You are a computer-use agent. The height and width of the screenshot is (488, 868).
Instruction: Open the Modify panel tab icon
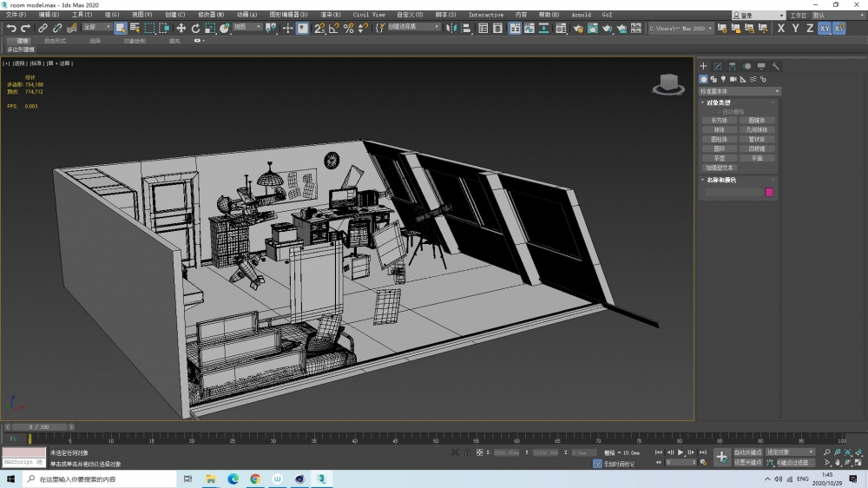718,66
